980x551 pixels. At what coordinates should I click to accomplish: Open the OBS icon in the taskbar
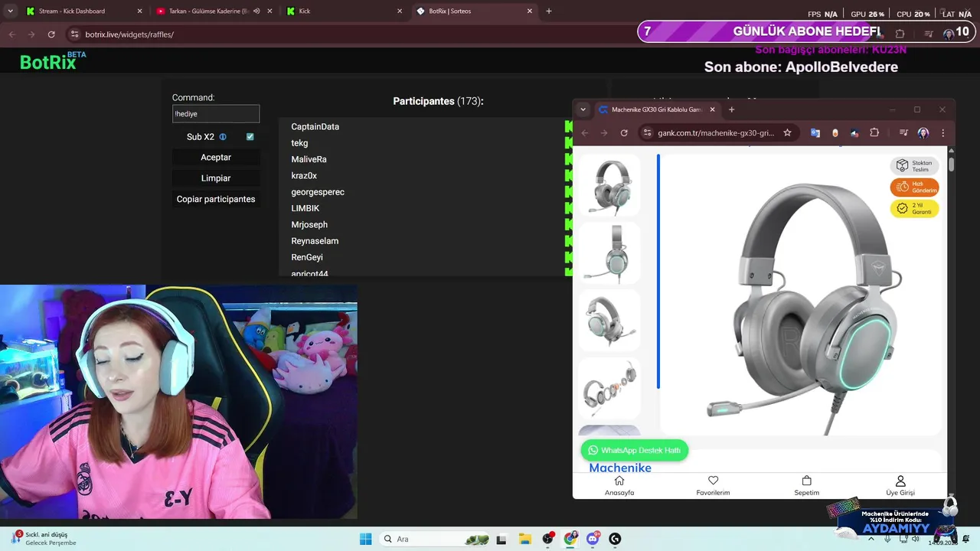coord(548,539)
